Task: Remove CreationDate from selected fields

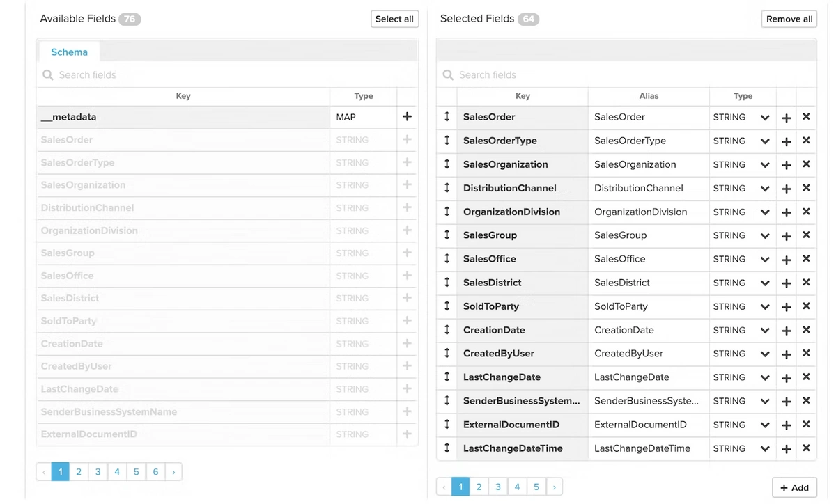Action: click(x=806, y=330)
